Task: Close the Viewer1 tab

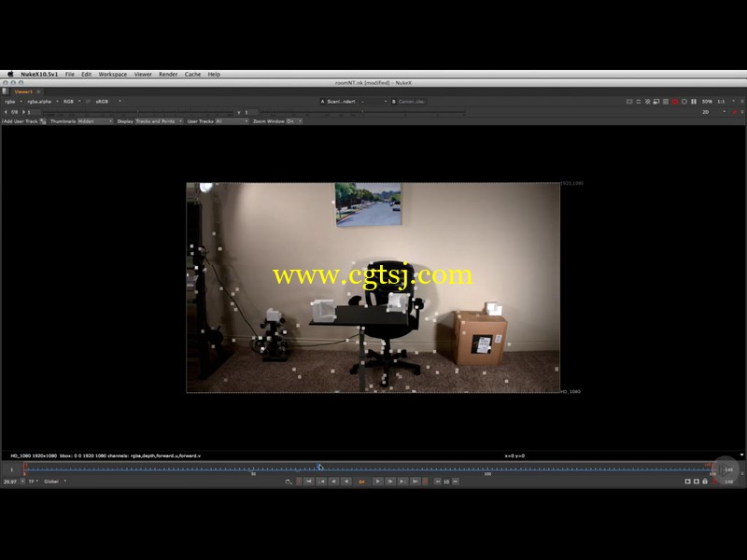Action: [38, 91]
